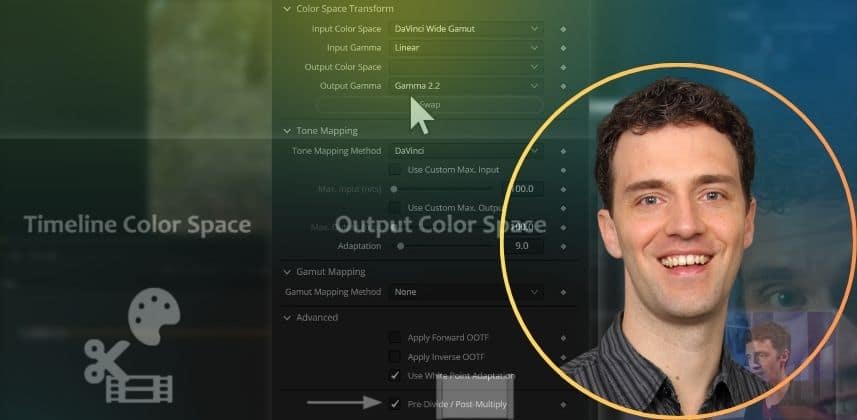This screenshot has width=857, height=420.
Task: Add keyframe for Output Gamma
Action: click(563, 86)
